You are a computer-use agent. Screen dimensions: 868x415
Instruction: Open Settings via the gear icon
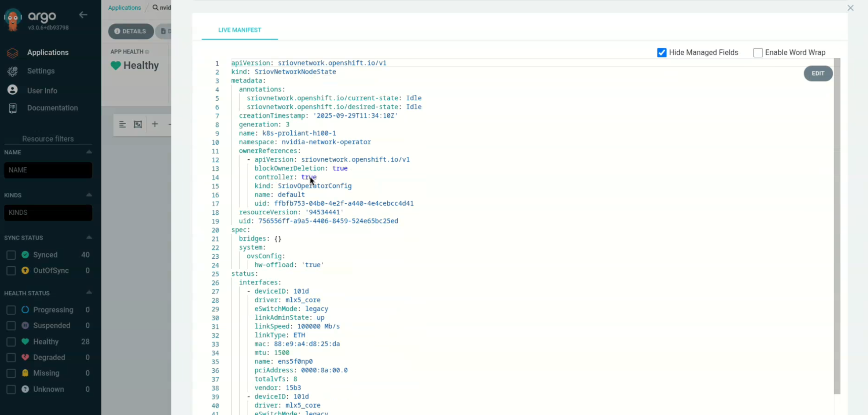[x=41, y=71]
